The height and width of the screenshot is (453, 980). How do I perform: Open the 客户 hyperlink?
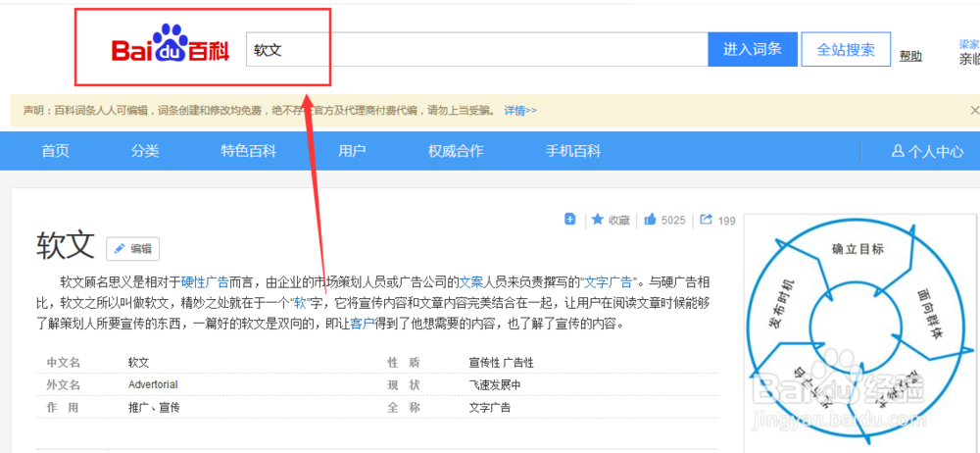pos(362,325)
